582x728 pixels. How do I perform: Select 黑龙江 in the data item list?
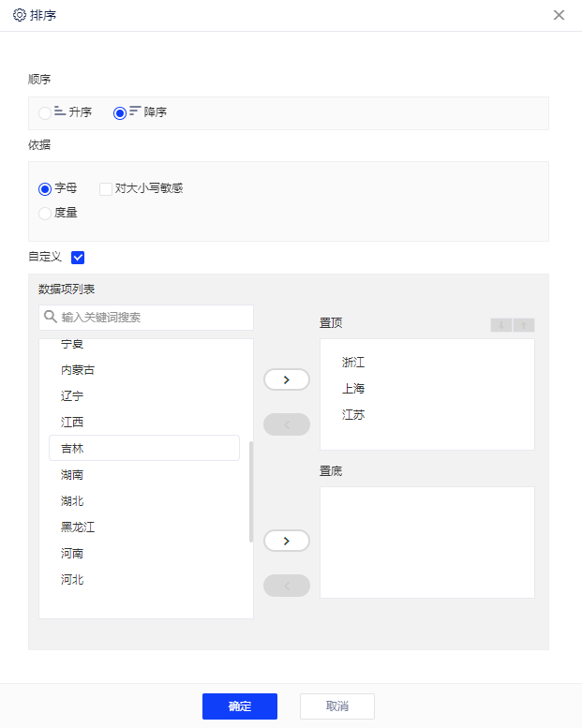click(x=79, y=527)
